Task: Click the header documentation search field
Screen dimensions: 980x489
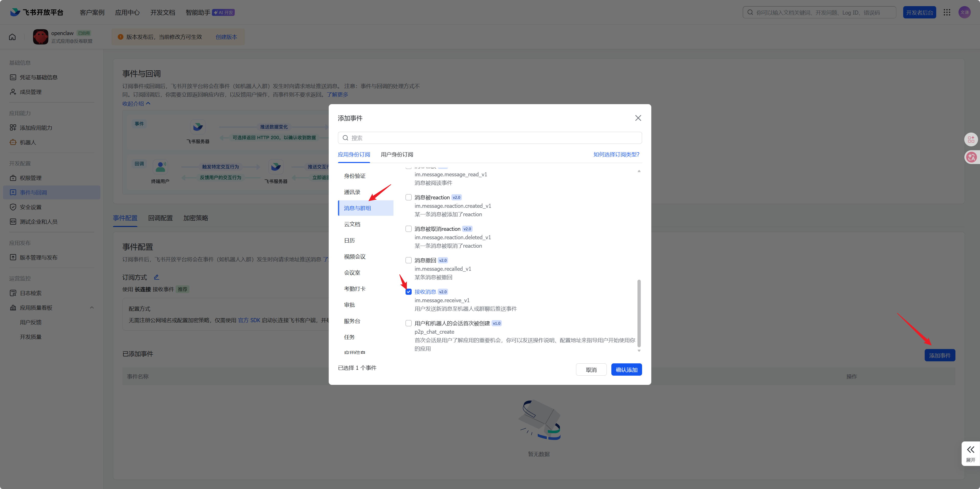Action: pyautogui.click(x=819, y=13)
